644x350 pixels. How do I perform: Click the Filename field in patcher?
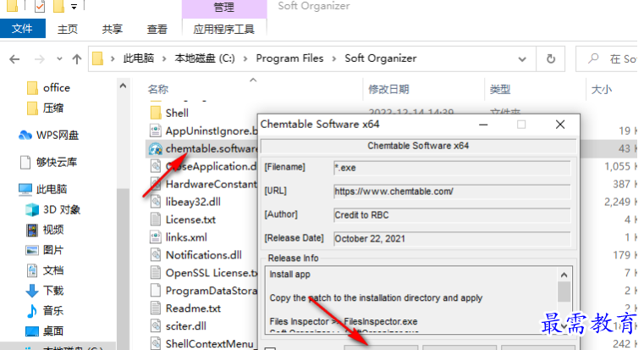pos(452,168)
